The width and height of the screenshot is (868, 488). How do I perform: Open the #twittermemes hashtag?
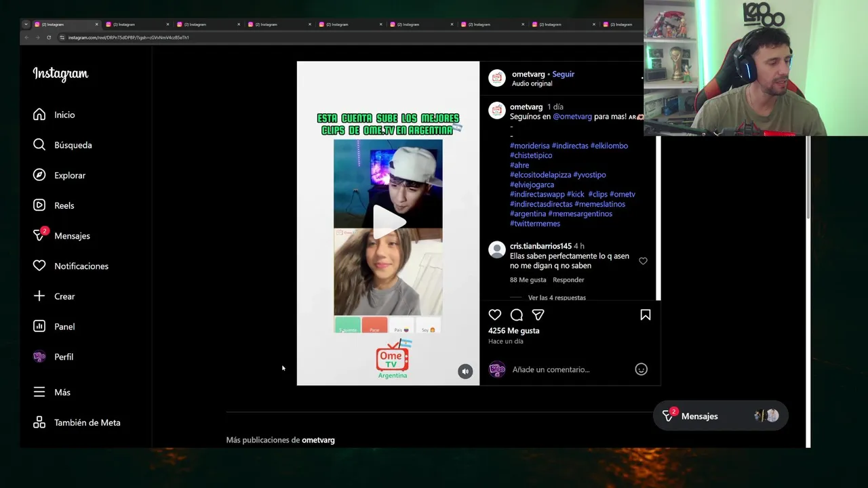[535, 224]
